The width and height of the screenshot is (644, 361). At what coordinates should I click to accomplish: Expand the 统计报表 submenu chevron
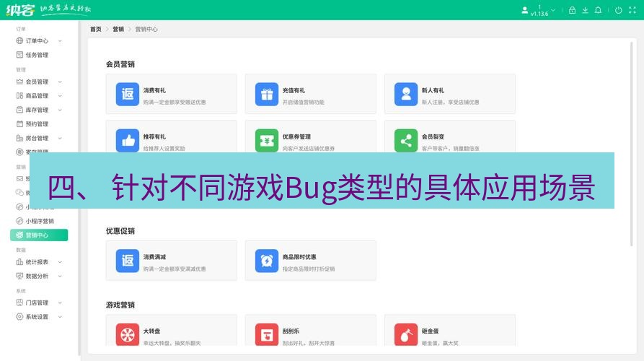pyautogui.click(x=60, y=262)
